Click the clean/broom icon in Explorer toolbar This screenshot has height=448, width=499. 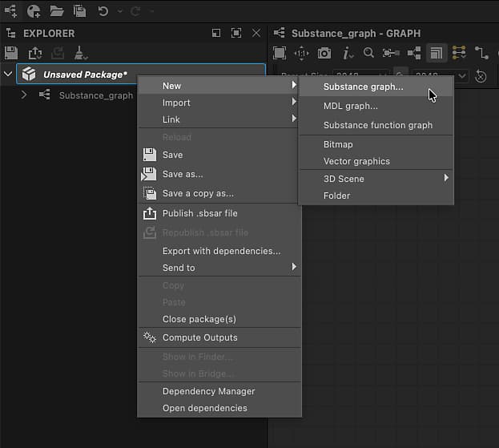[x=81, y=53]
